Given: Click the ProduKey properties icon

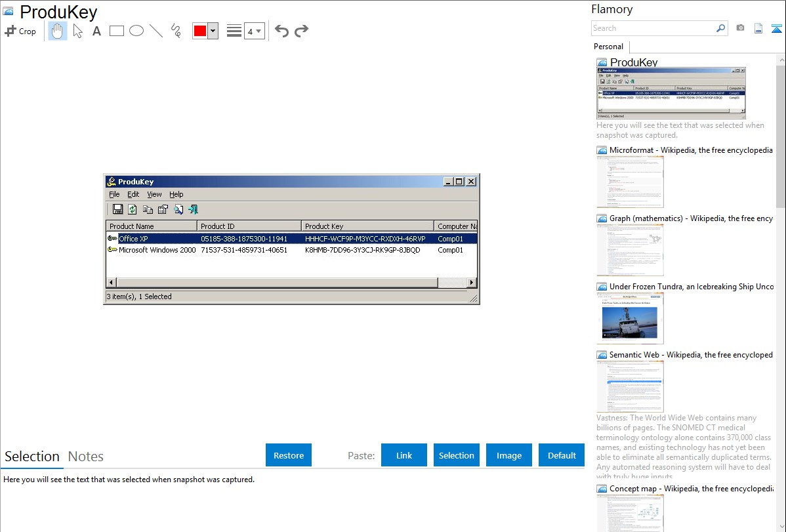Looking at the screenshot, I should 163,209.
